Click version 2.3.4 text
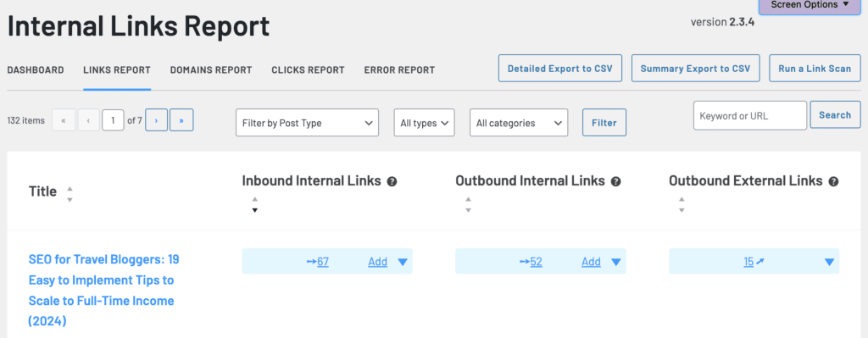The width and height of the screenshot is (868, 338). (722, 22)
